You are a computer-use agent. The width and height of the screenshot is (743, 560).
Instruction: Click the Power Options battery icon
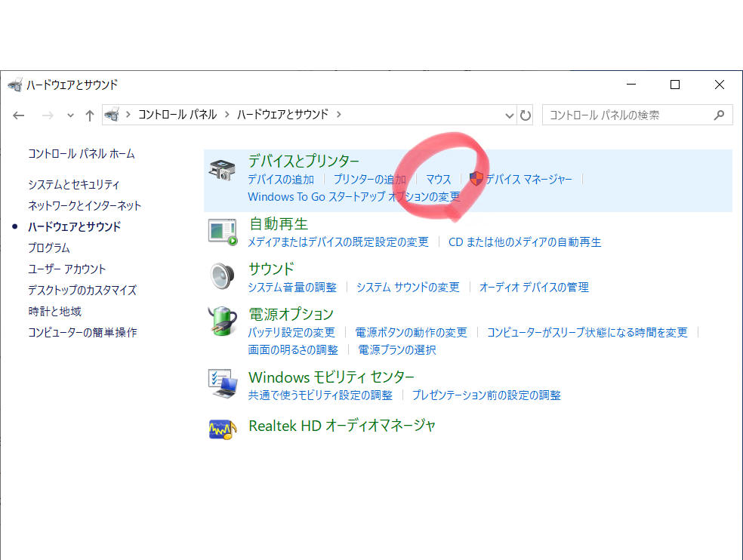[223, 322]
